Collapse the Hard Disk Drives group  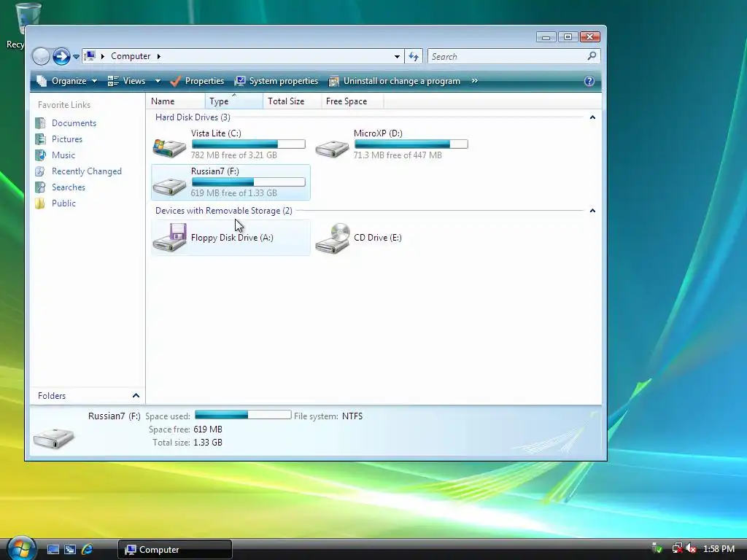[x=592, y=117]
